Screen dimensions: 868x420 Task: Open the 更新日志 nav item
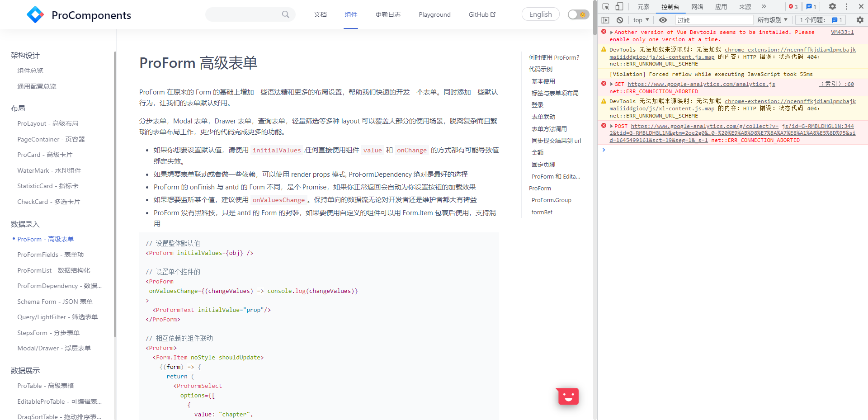tap(388, 14)
